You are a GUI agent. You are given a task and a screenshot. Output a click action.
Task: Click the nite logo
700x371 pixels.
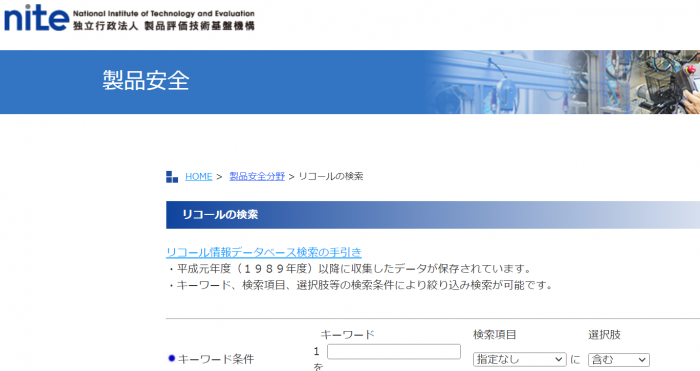pos(37,18)
